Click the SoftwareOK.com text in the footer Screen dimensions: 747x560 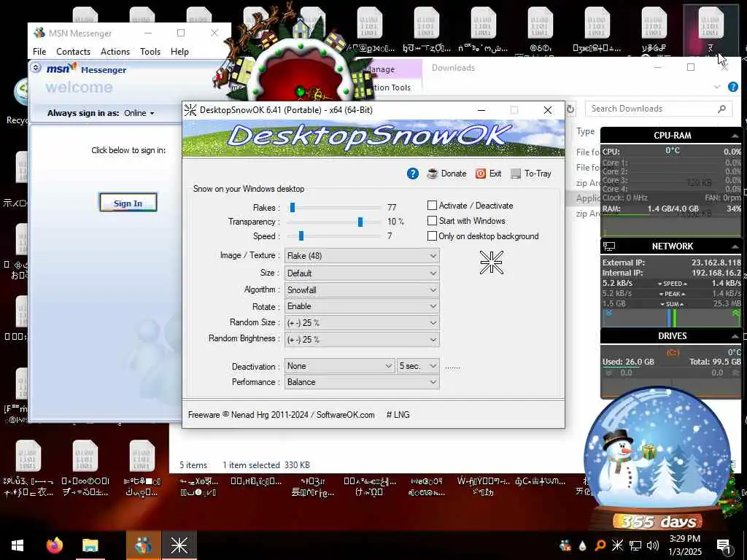coord(345,415)
